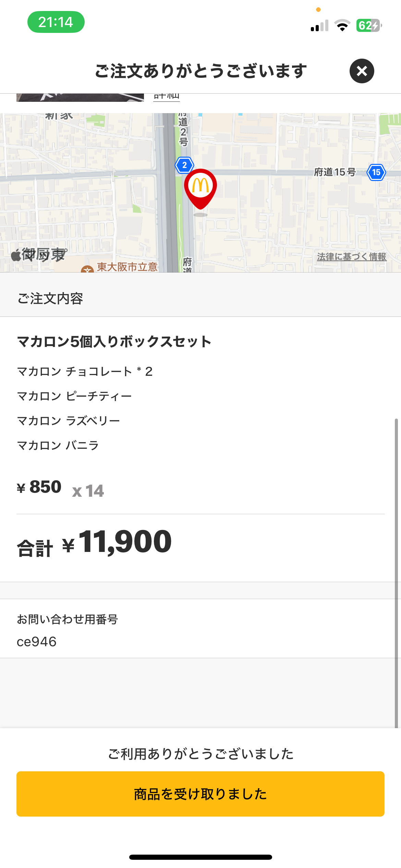
Task: Tap the partially visible dark thumbnail image
Action: click(80, 98)
